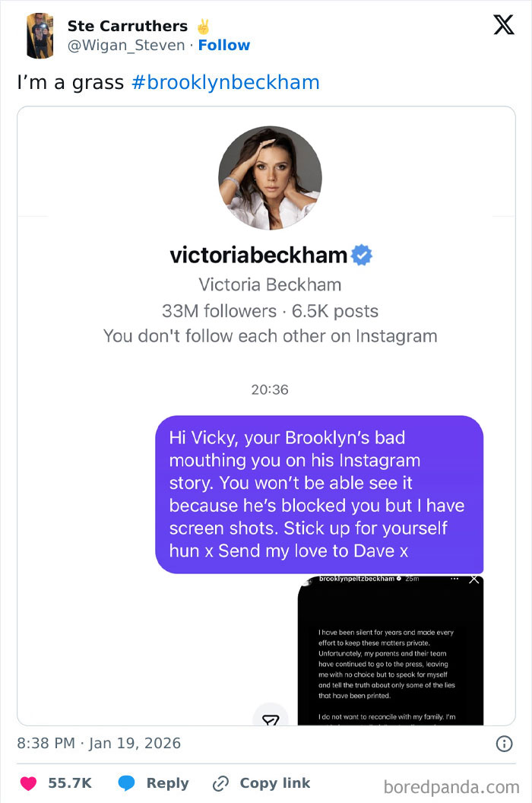Toggle the heart to like the post
The width and height of the screenshot is (532, 803).
(29, 783)
